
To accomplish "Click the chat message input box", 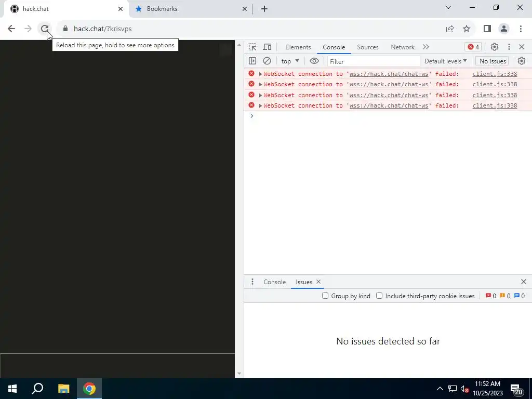I will (x=117, y=366).
